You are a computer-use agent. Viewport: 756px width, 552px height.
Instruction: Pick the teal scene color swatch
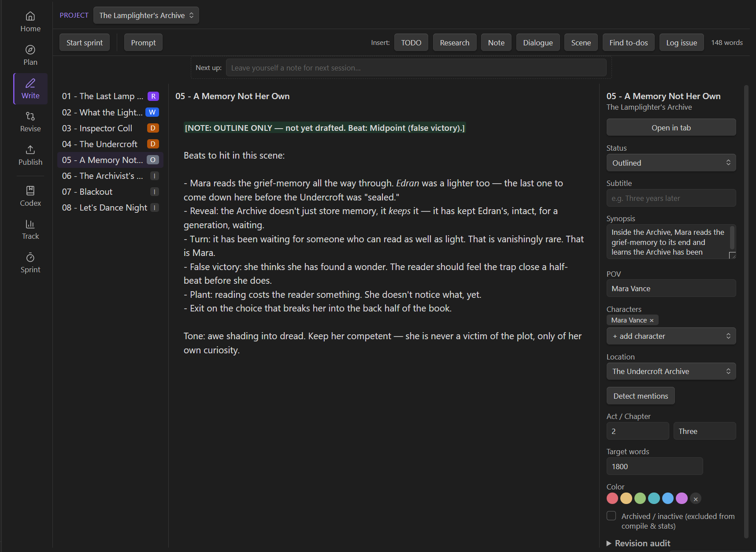point(654,498)
